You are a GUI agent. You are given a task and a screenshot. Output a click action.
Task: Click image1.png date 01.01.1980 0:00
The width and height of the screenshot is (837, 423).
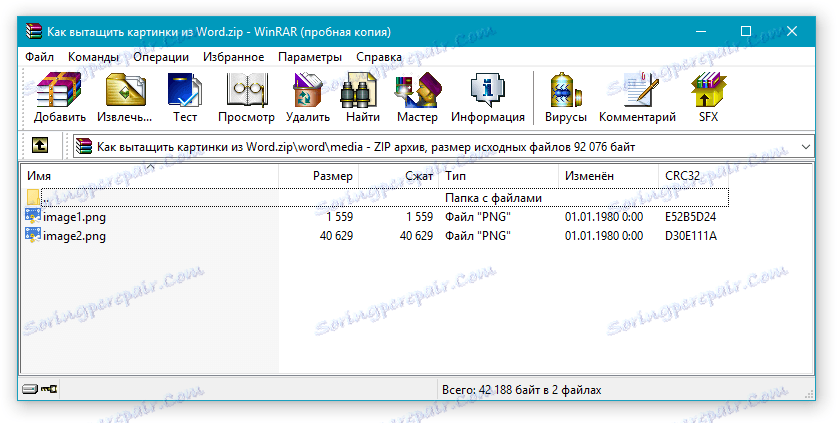604,217
